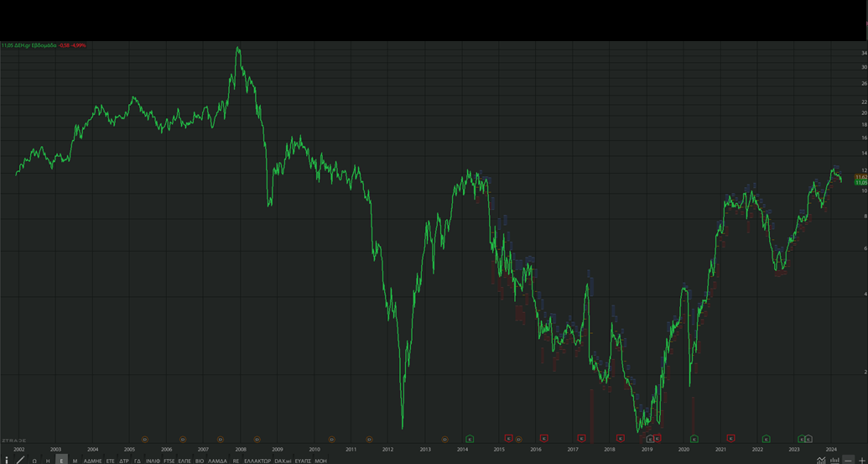Image resolution: width=868 pixels, height=464 pixels.
Task: Open the 2013 orange dividend marker
Action: pyautogui.click(x=445, y=439)
